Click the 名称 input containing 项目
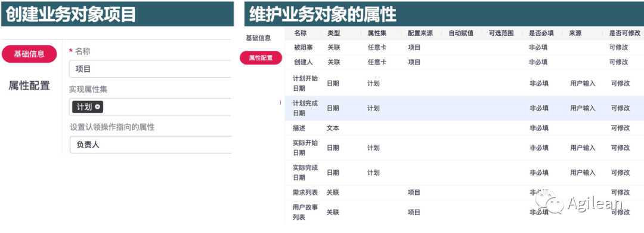The image size is (644, 233). click(x=150, y=69)
